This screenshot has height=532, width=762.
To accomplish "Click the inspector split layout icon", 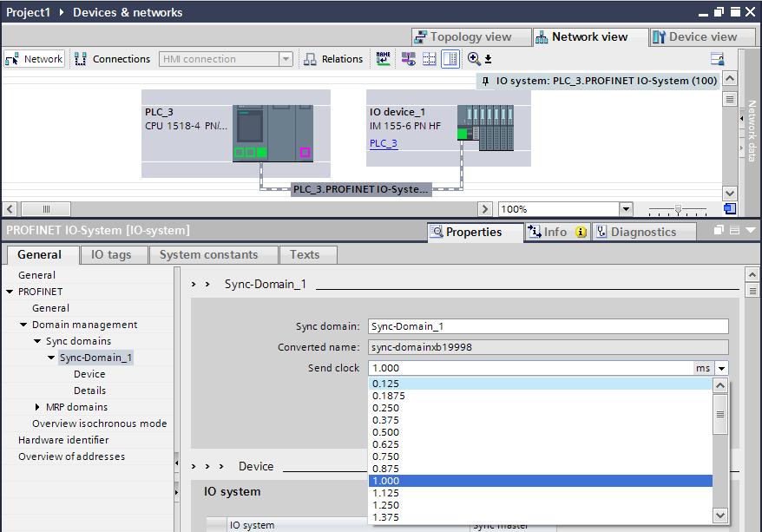I will click(x=734, y=230).
